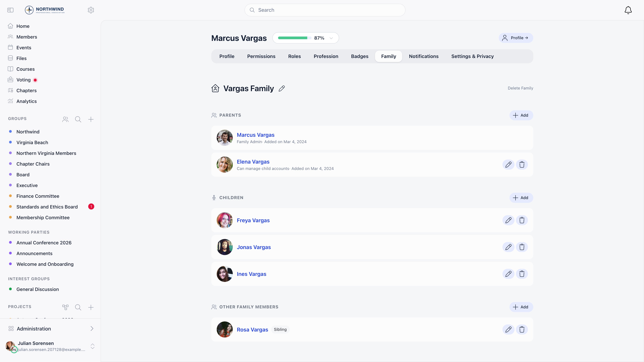Search projects magnifier icon
Viewport: 644px width, 362px height.
(x=78, y=307)
